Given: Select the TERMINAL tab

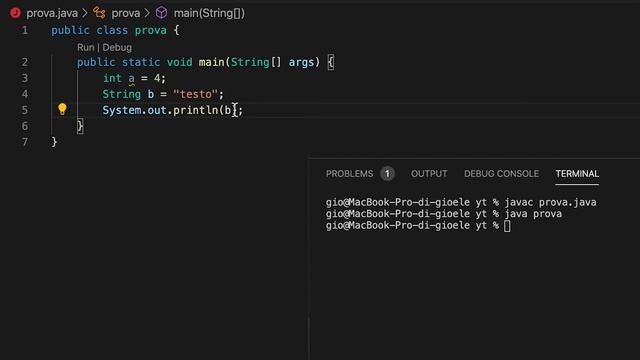Looking at the screenshot, I should tap(577, 174).
